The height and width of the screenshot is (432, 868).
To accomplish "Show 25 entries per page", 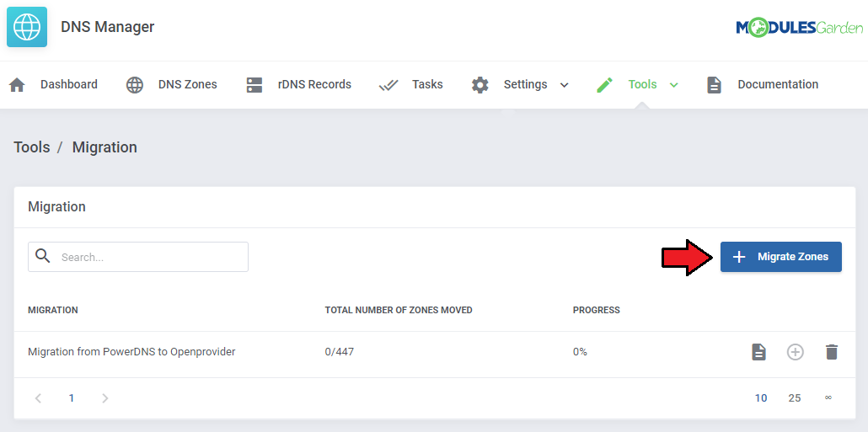I will (x=795, y=398).
